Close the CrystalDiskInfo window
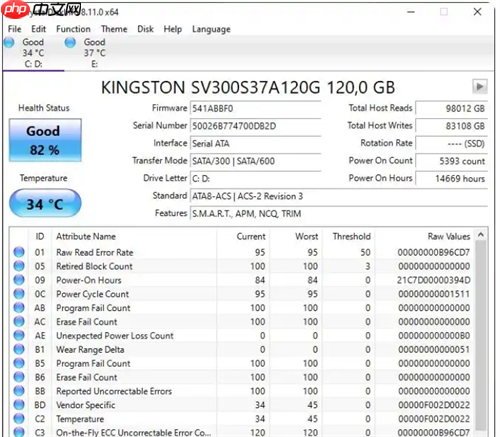The width and height of the screenshot is (500, 437). (477, 12)
